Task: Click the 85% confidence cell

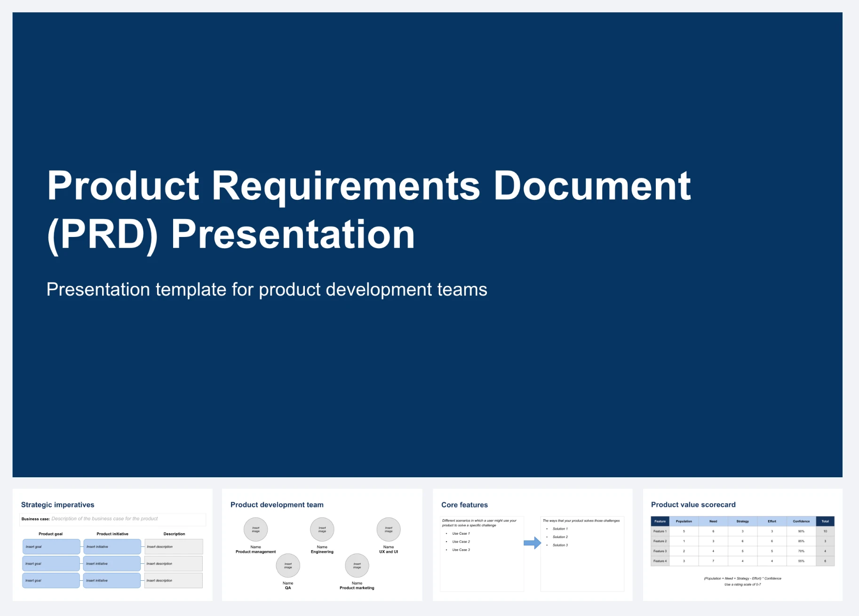Action: (x=801, y=541)
